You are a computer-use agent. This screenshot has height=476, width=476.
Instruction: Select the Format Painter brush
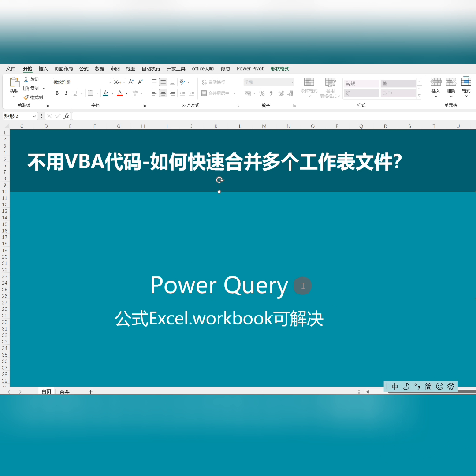pos(26,97)
